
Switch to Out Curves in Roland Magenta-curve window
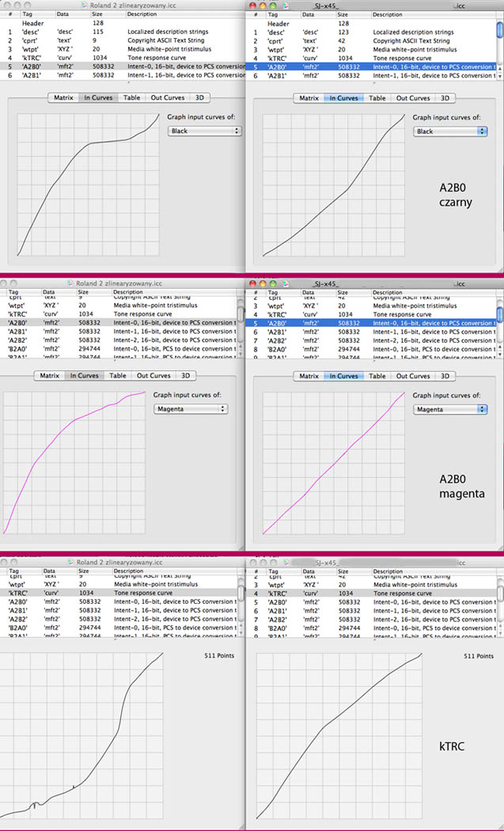point(153,375)
